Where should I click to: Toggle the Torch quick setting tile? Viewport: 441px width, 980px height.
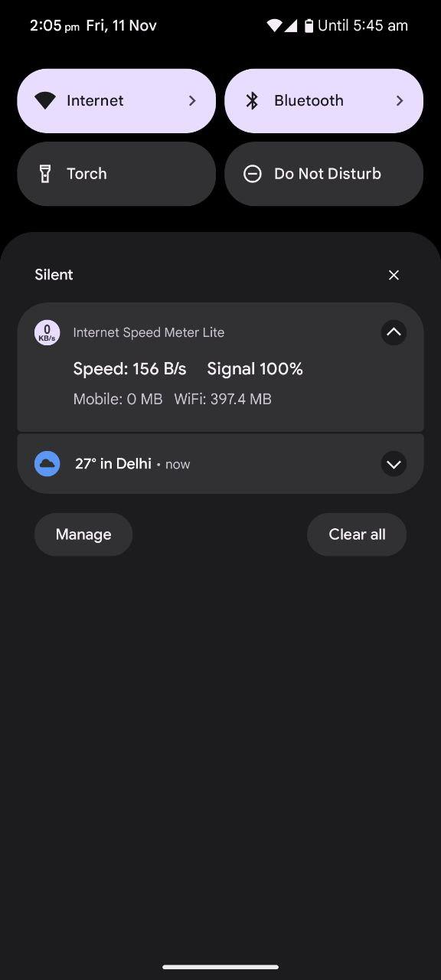pos(116,174)
